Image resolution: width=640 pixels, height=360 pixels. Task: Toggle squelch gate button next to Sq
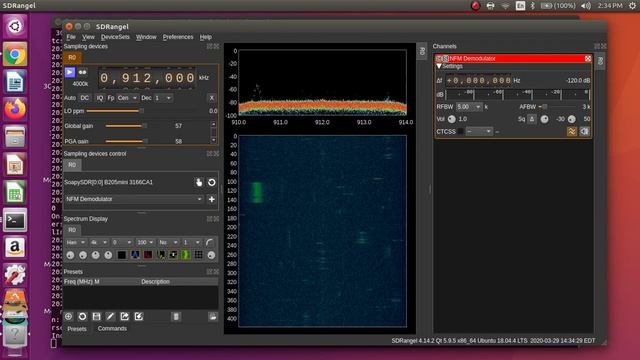[x=531, y=119]
